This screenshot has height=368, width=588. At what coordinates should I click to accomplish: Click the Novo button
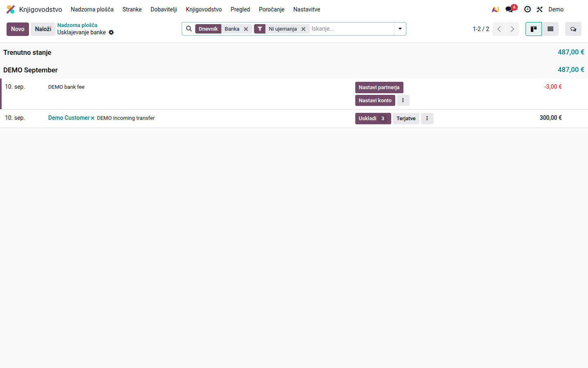point(18,29)
